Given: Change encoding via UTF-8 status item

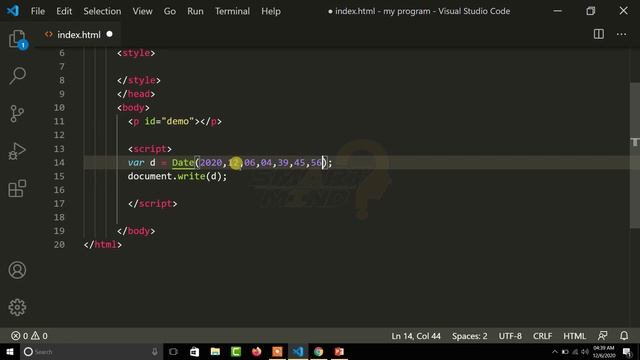Looking at the screenshot, I should pyautogui.click(x=510, y=336).
